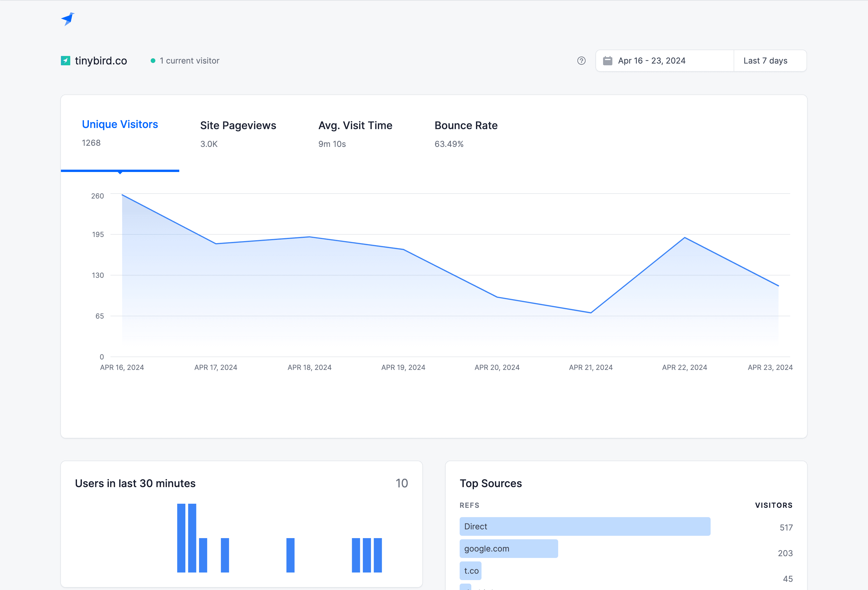Click the tinybird.co site favicon
Viewport: 868px width, 590px height.
pos(65,61)
